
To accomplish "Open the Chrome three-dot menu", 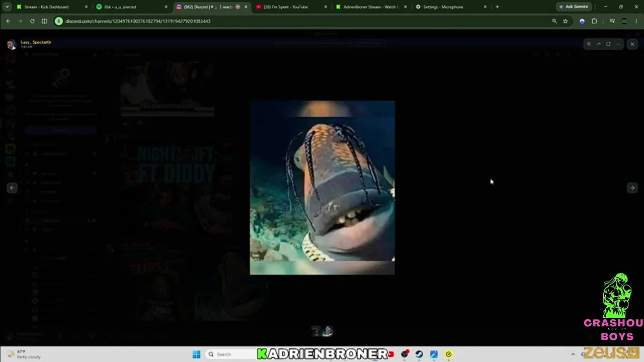I will click(636, 21).
